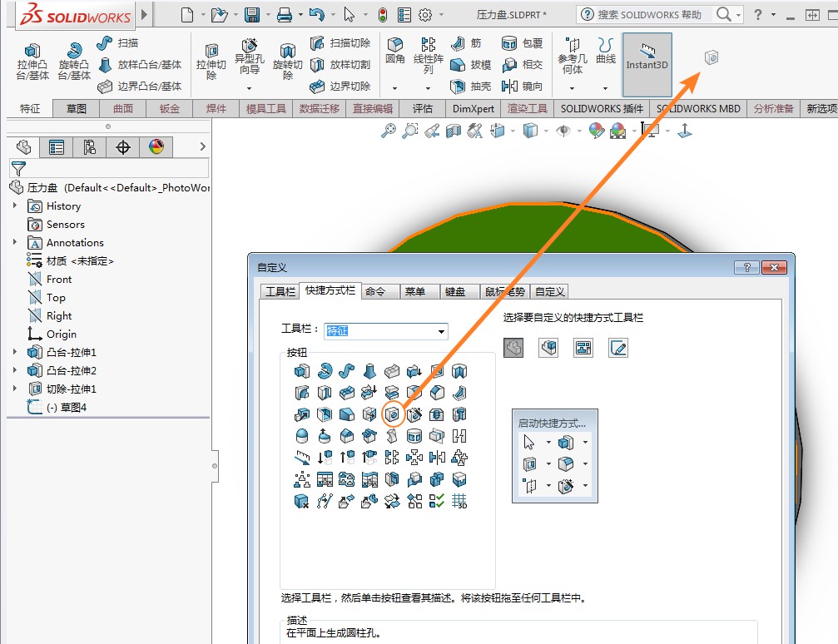
Task: Select the 相交 intersect tool
Action: 522,65
